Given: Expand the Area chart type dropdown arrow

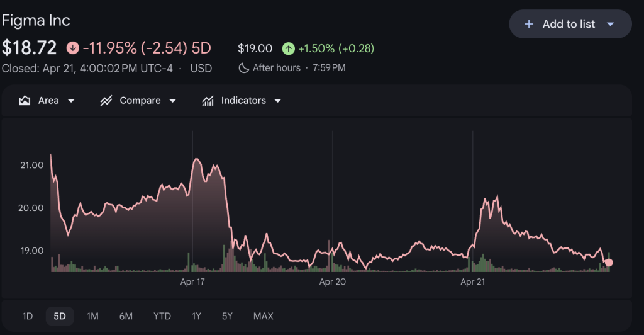Looking at the screenshot, I should [x=71, y=101].
